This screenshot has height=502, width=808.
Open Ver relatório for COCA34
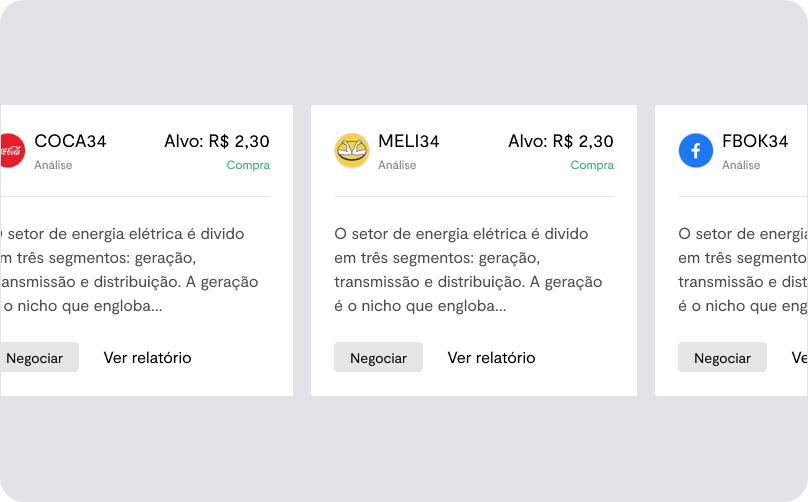pos(147,358)
